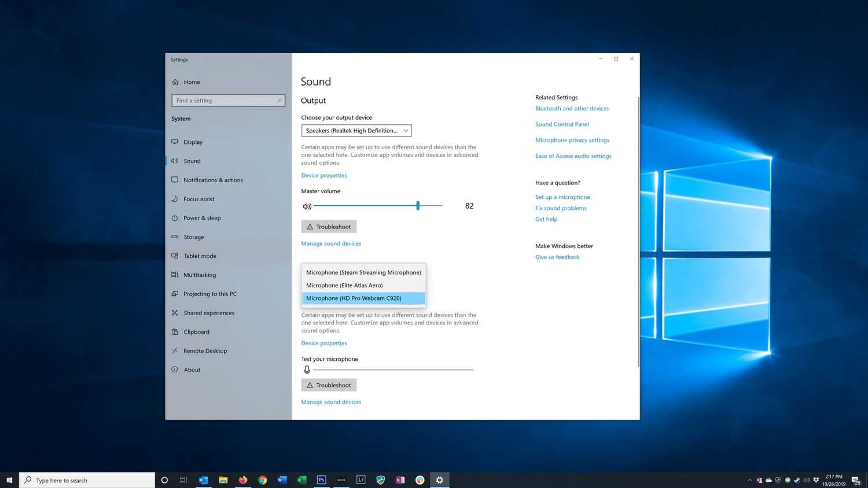Open OneNote from the taskbar
868x488 pixels.
pyautogui.click(x=400, y=480)
